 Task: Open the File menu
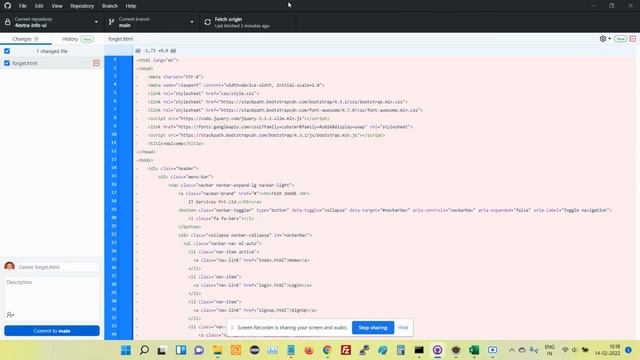click(22, 6)
